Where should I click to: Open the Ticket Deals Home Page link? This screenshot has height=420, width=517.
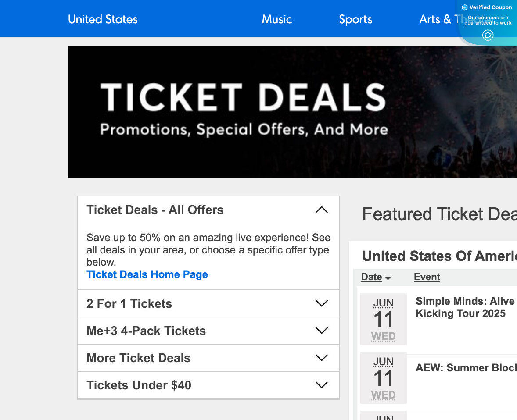[147, 274]
